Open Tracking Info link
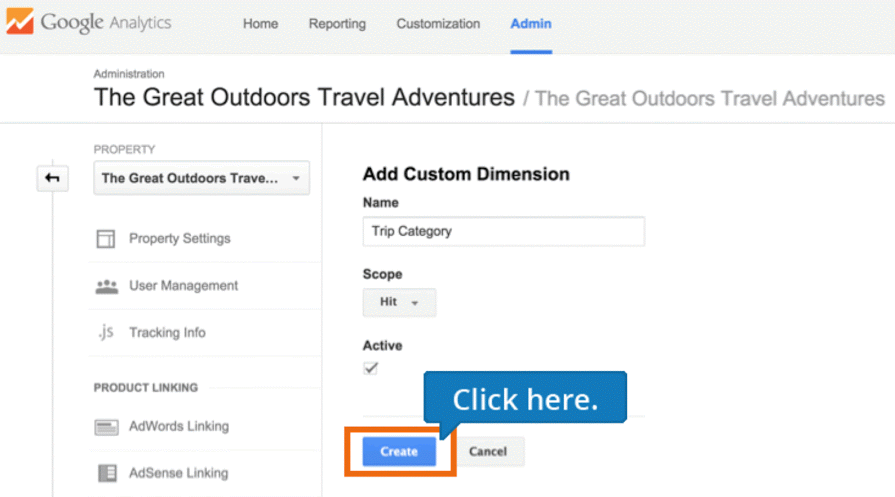The height and width of the screenshot is (497, 895). (167, 333)
